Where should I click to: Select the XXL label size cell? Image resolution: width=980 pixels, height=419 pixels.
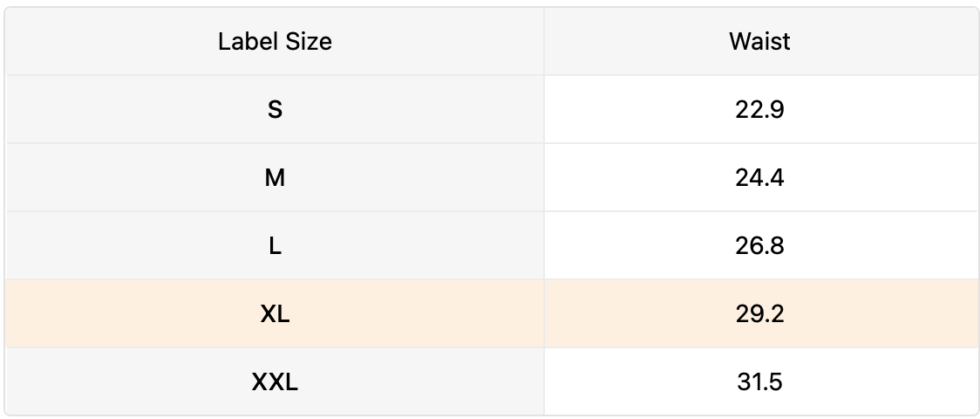click(275, 382)
